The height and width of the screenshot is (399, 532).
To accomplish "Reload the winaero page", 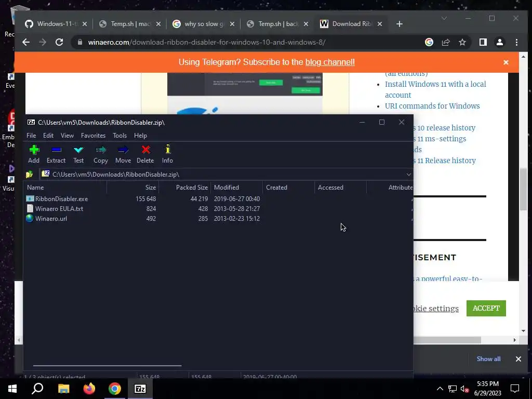I will point(59,42).
